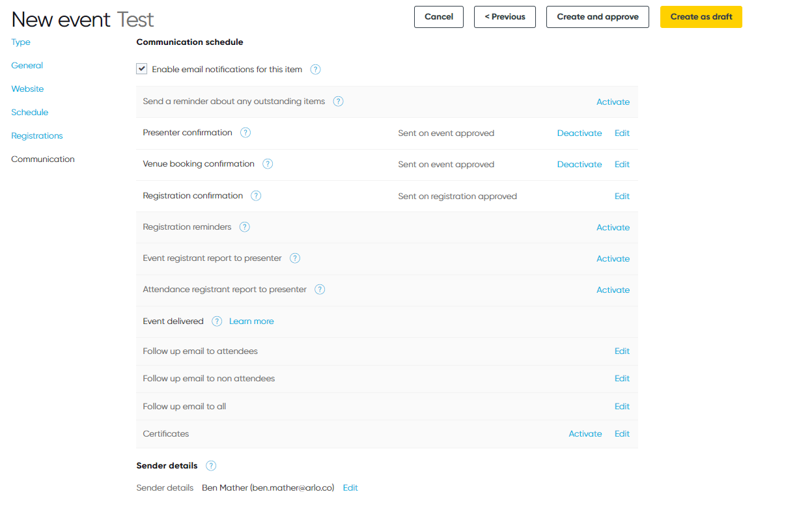Edit Venue booking confirmation email
This screenshot has height=516, width=812.
[623, 165]
